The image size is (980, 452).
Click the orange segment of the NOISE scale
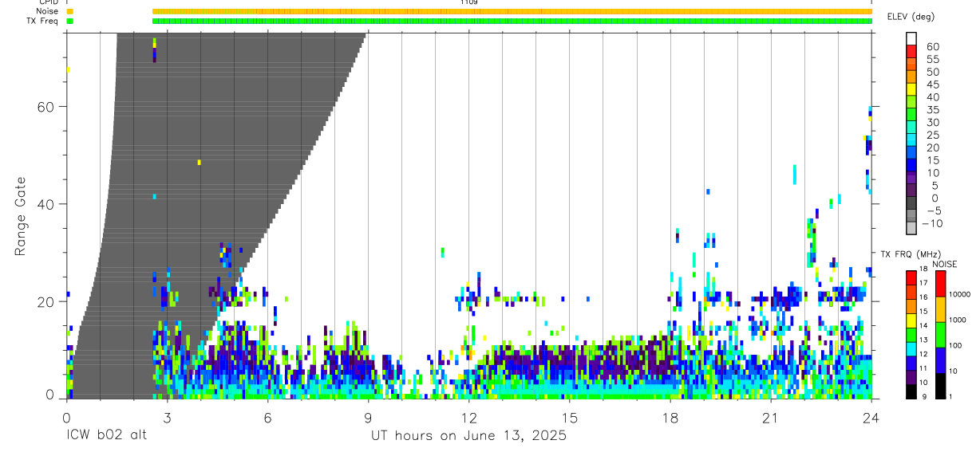941,309
